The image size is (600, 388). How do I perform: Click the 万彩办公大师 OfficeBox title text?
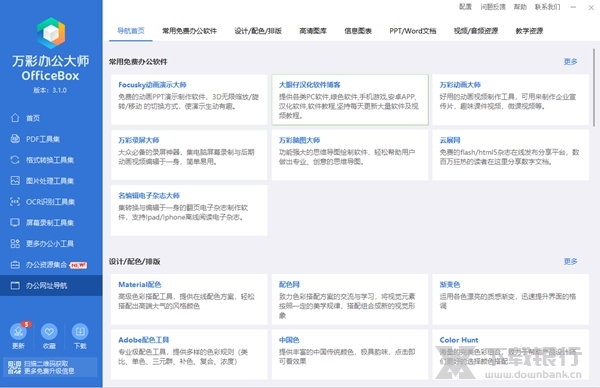point(51,68)
